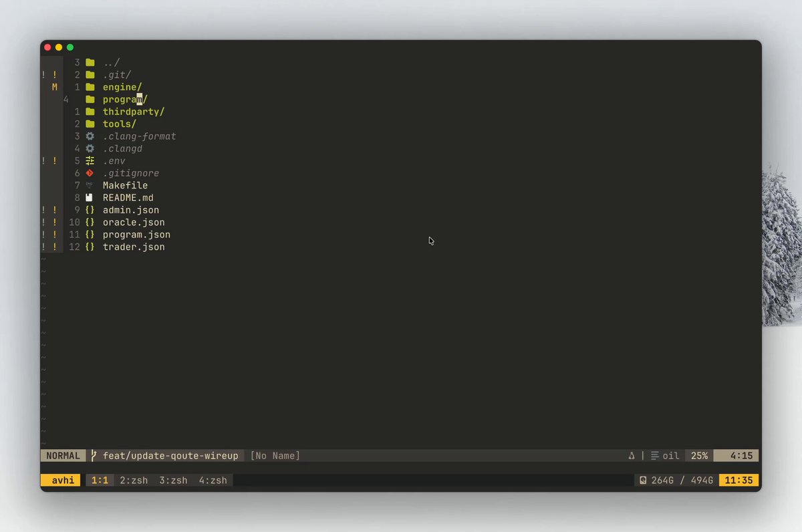
Task: Click the braces icon beside trader.json
Action: click(x=90, y=247)
